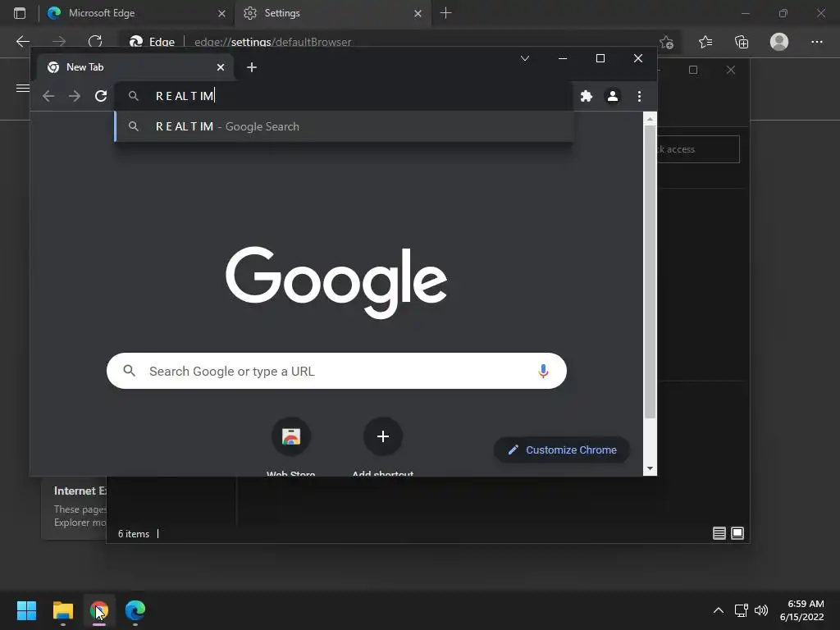Click voice search microphone icon
Screen dimensions: 840x630
click(x=543, y=371)
